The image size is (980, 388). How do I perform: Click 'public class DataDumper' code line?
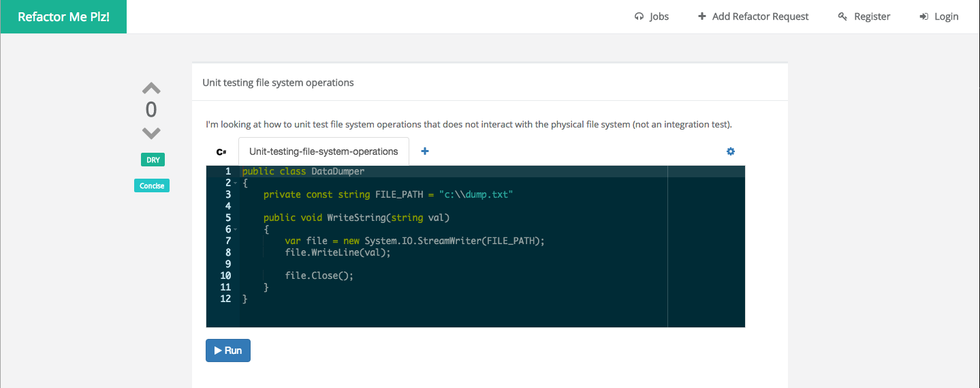pyautogui.click(x=303, y=171)
